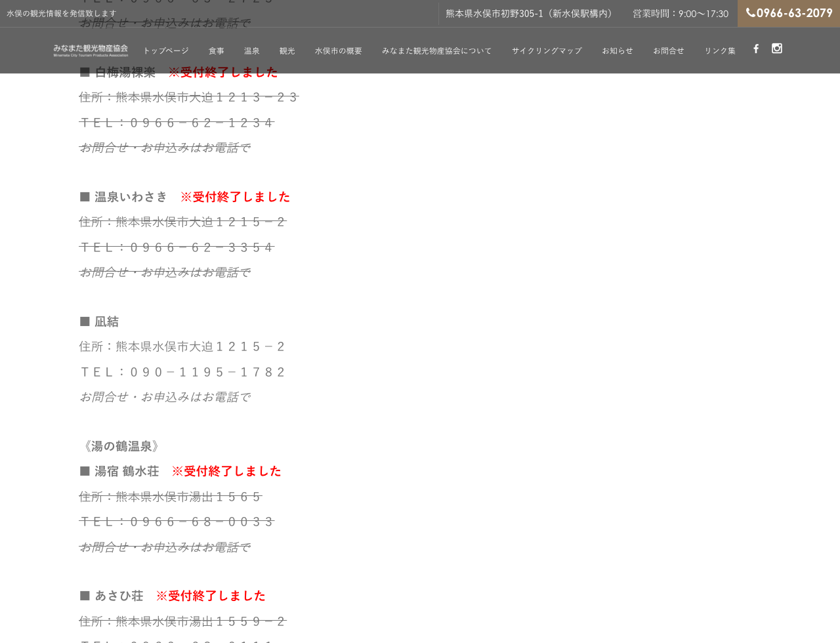
Task: Click heading 凪結
Action: (107, 321)
